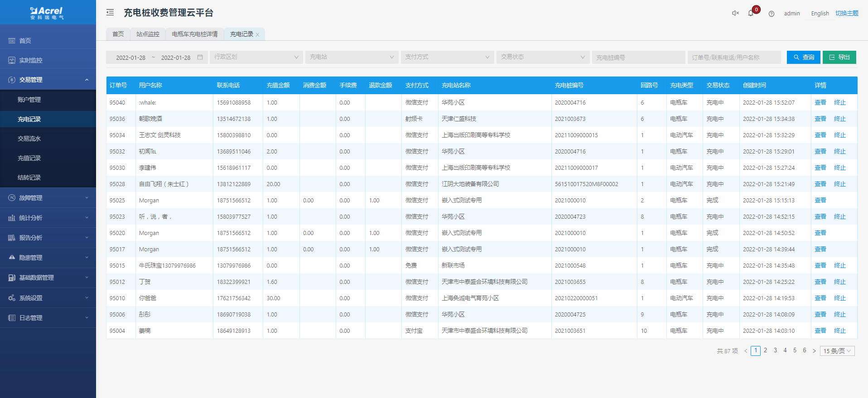Click the 充值金额 column header

278,85
